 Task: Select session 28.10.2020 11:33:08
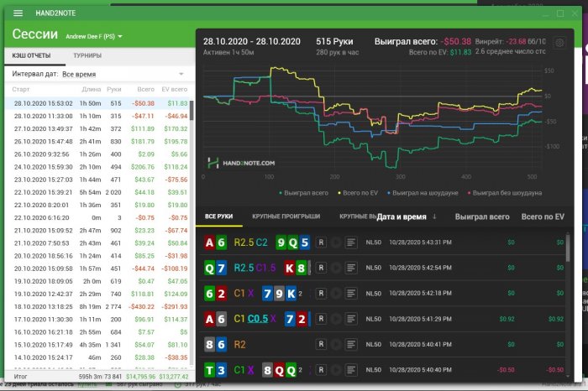click(x=99, y=116)
